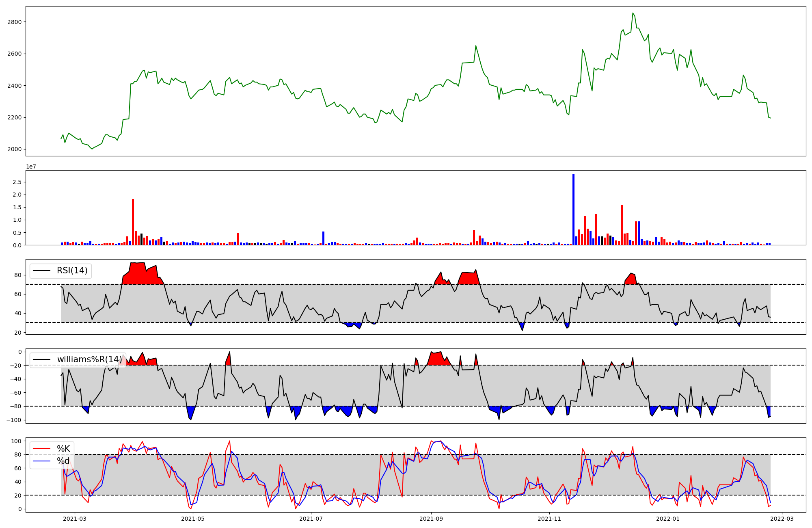This screenshot has height=528, width=812.
Task: Click the red line sample beside %K
Action: [x=41, y=449]
